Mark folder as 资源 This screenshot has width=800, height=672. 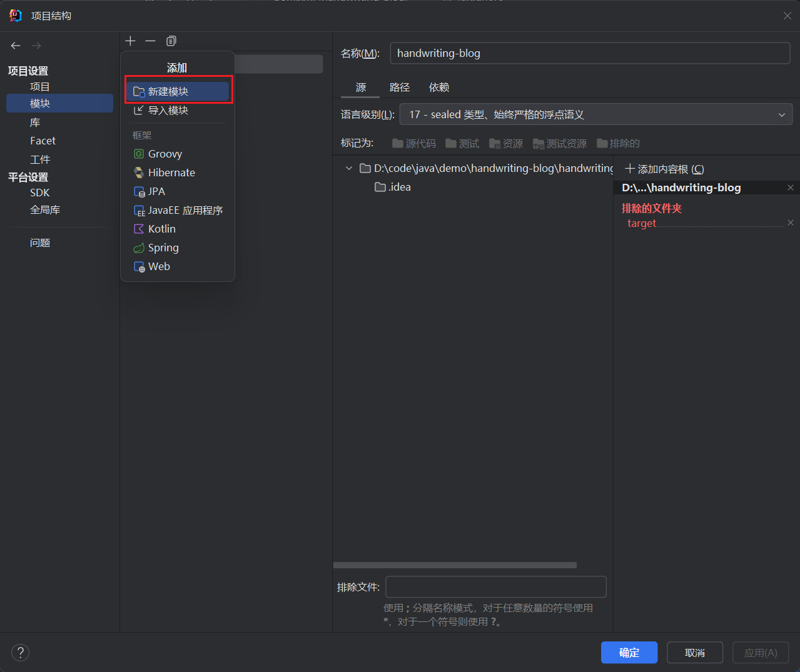click(506, 144)
